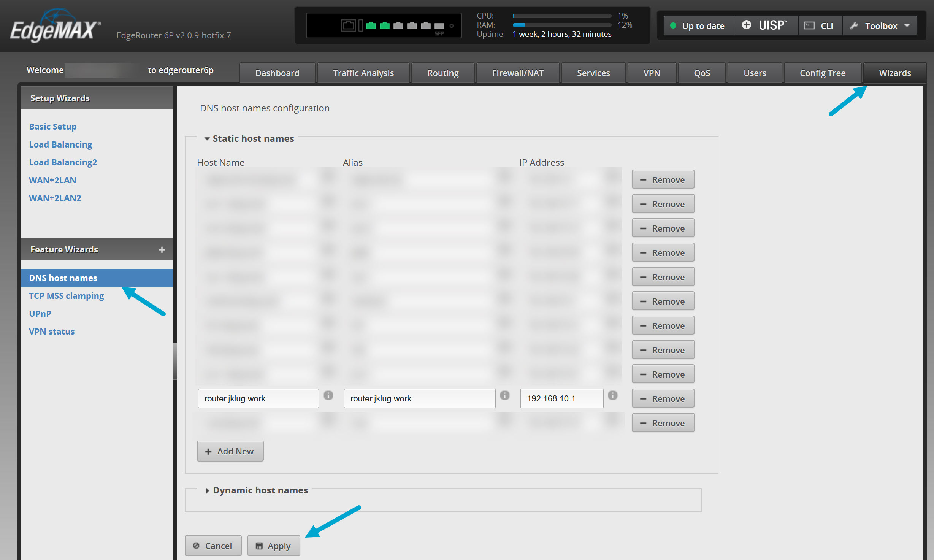Viewport: 934px width, 560px height.
Task: Expand the Dynamic host names section
Action: pyautogui.click(x=207, y=490)
